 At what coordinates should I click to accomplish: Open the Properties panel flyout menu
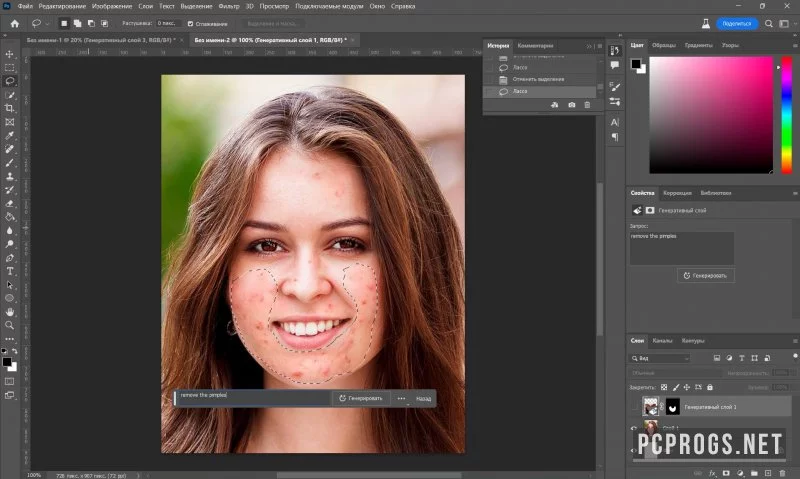click(795, 193)
